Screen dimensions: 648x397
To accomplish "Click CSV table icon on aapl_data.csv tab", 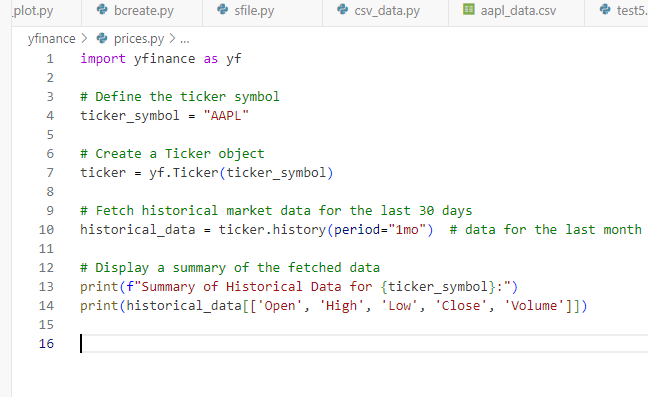I will point(469,9).
